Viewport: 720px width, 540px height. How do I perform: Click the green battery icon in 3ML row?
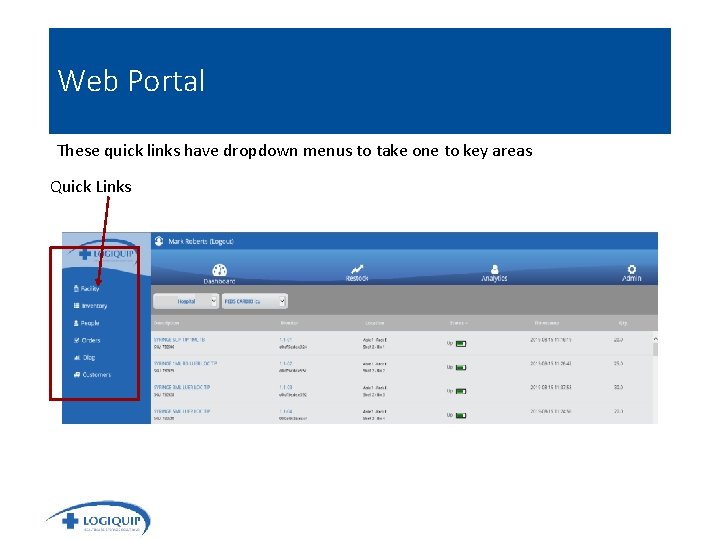[461, 391]
